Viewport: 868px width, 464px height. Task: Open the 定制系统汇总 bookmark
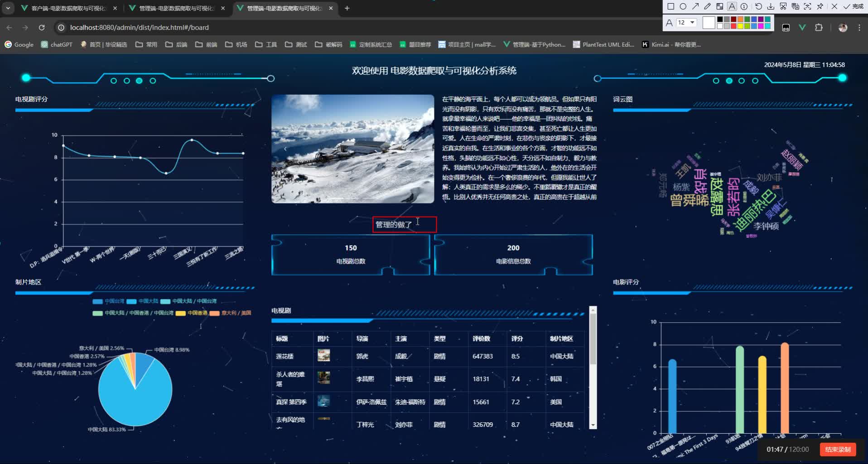tap(371, 44)
